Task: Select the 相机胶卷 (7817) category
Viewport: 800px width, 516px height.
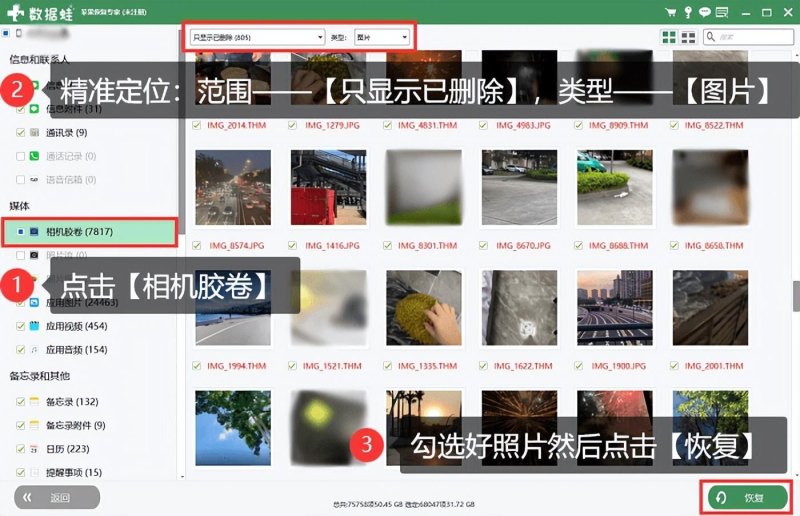Action: (90, 232)
